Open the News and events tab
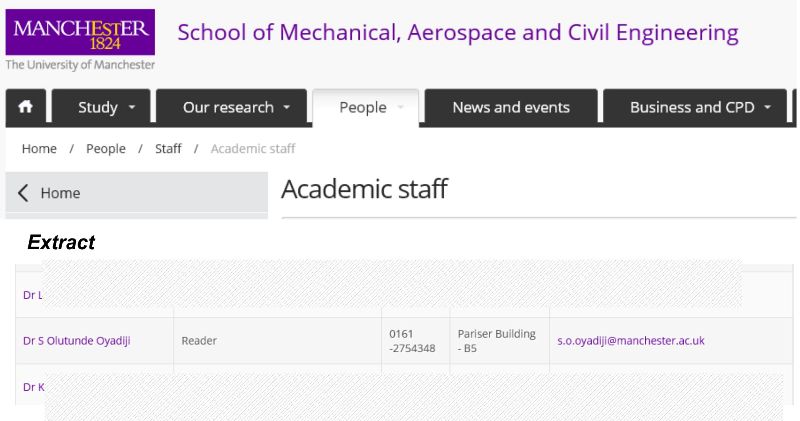800x421 pixels. (x=511, y=107)
